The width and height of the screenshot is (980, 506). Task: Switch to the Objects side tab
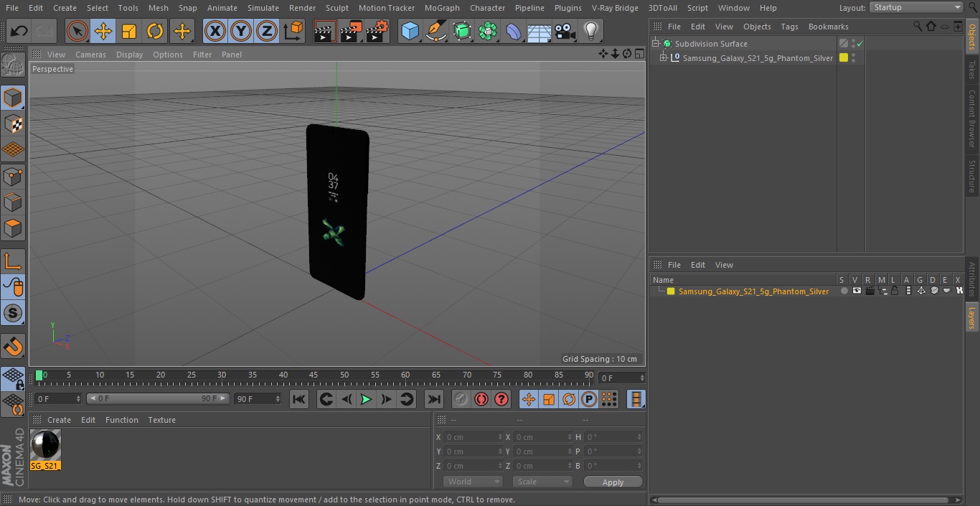[x=972, y=37]
